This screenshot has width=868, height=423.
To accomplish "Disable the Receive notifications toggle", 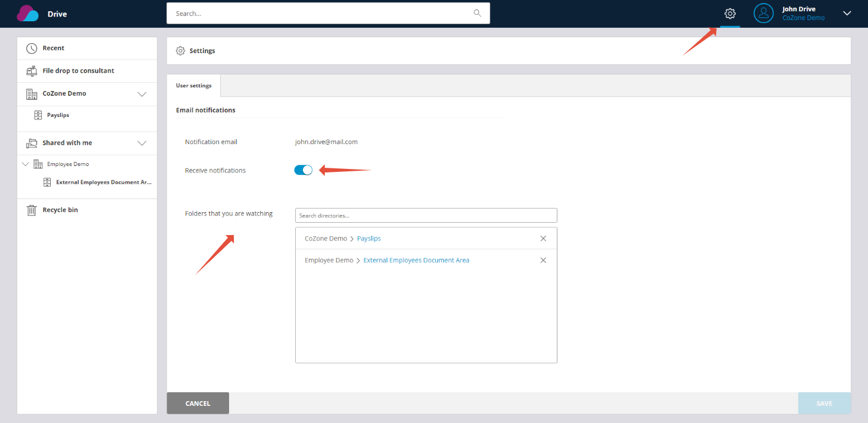I will pyautogui.click(x=303, y=170).
